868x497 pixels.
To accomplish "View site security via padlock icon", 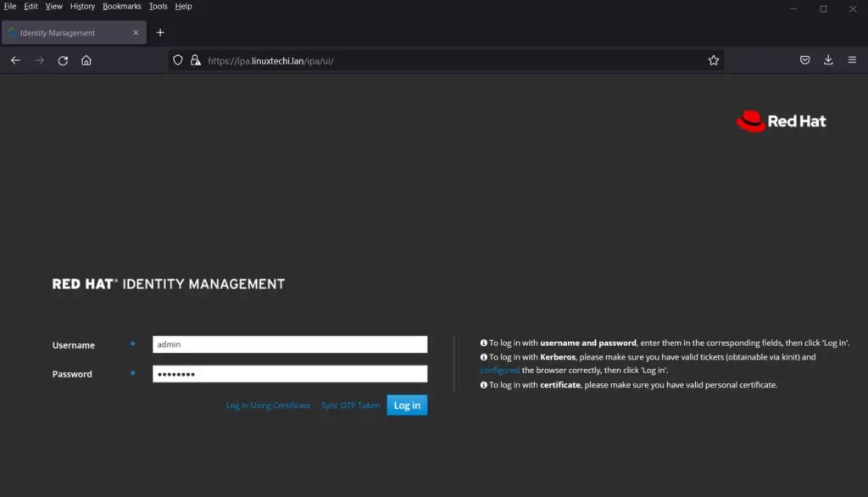I will pyautogui.click(x=196, y=60).
